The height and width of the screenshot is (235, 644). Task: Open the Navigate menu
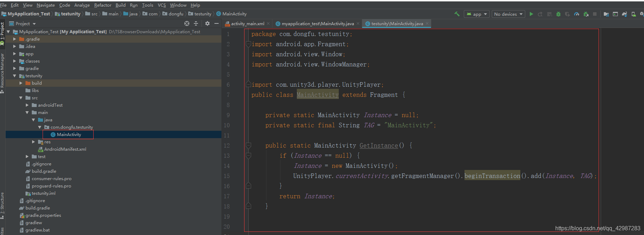click(x=45, y=5)
